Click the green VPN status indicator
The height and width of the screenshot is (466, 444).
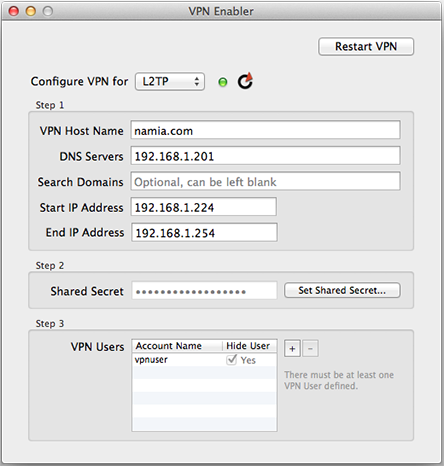click(223, 82)
